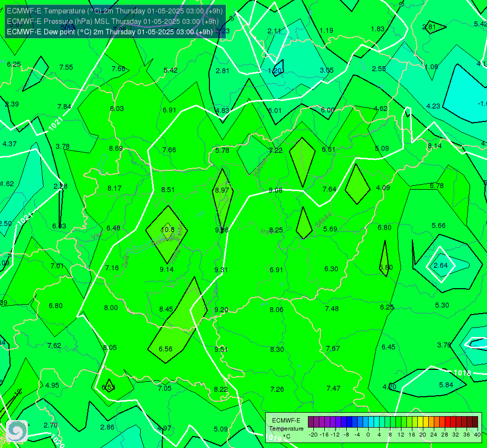The height and width of the screenshot is (448, 487).
Task: Click the 4.83 map value
Action: (x=222, y=111)
